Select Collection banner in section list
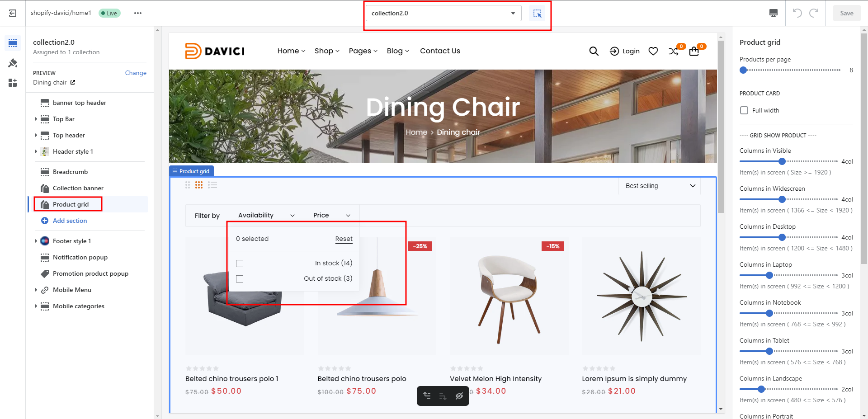868x419 pixels. coord(78,188)
